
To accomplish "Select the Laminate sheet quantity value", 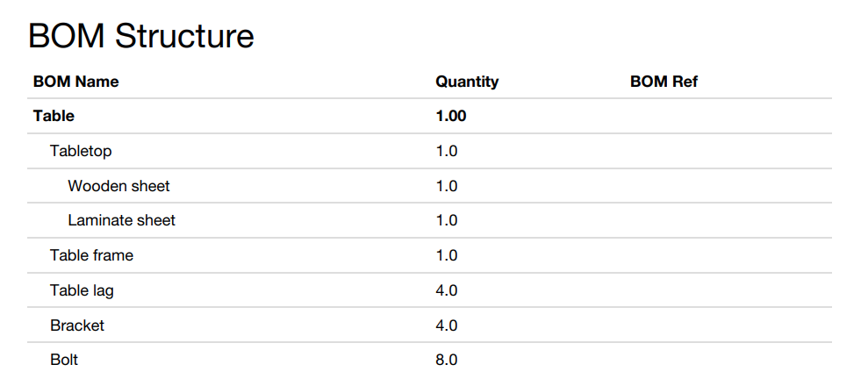I will click(447, 220).
